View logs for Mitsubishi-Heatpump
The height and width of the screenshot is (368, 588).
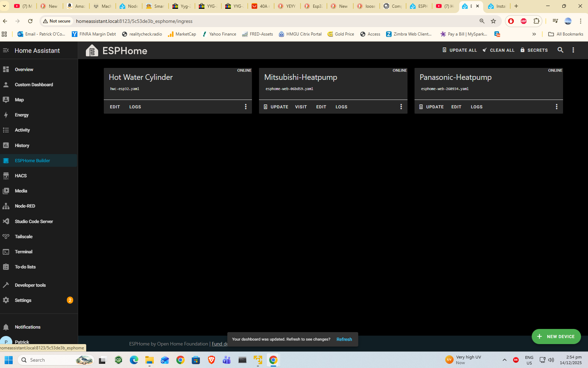tap(341, 107)
